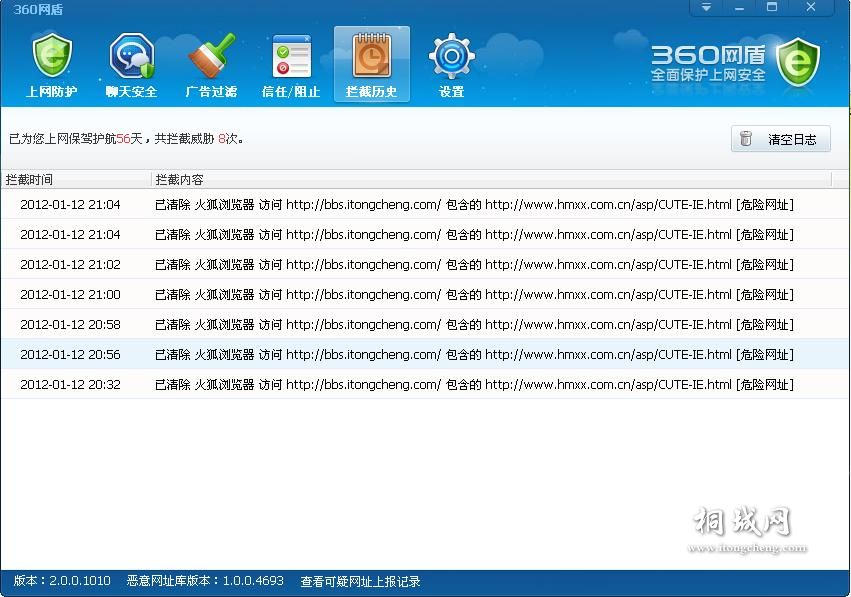The image size is (851, 597).
Task: Select the 拦截历史 notepad clock icon
Action: pyautogui.click(x=372, y=64)
